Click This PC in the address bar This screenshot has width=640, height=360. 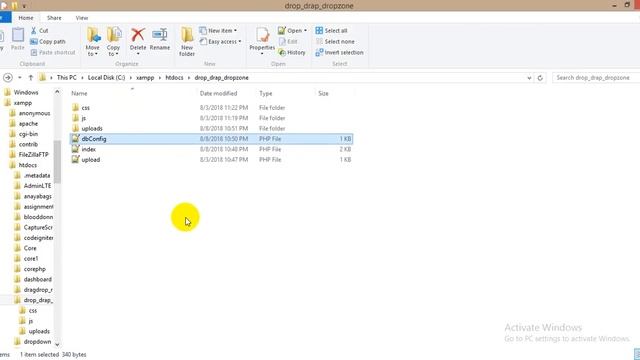(67, 78)
